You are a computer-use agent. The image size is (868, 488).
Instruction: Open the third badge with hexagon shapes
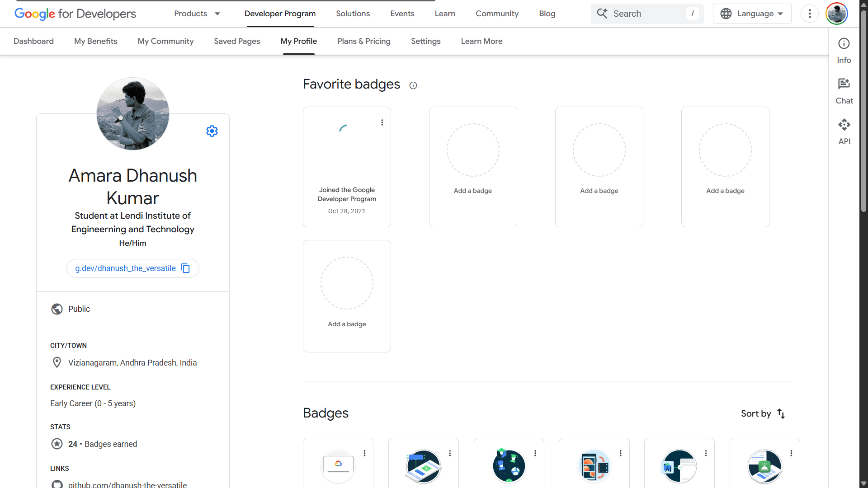[x=509, y=466]
